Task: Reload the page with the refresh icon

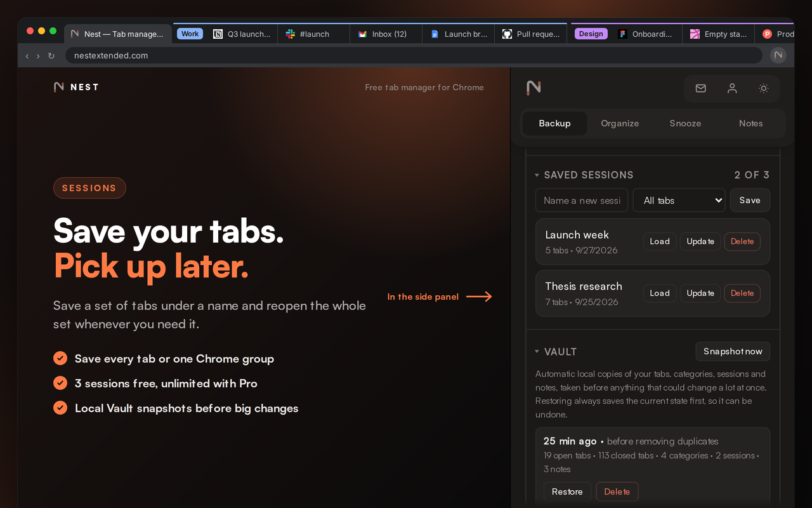Action: [51, 56]
